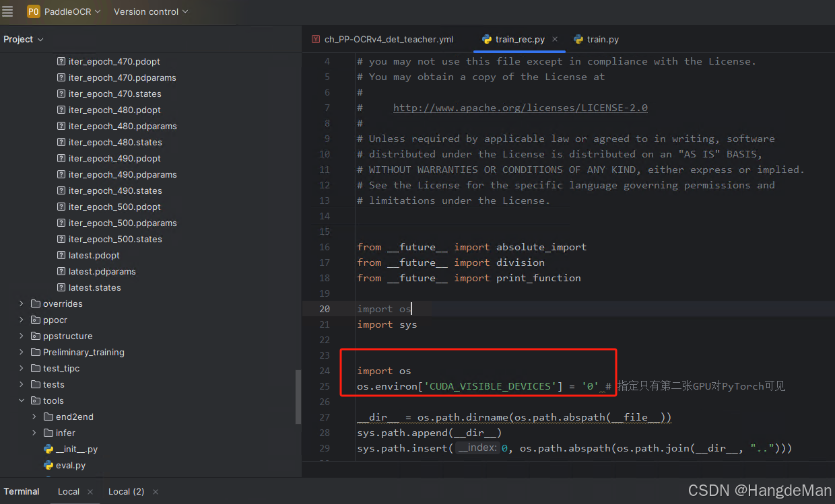835x504 pixels.
Task: Click the Python icon on train.py tab
Action: pos(577,39)
